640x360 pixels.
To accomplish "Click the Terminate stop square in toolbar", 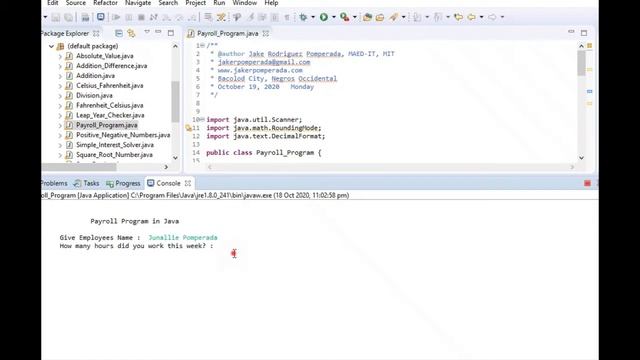I will coord(141,17).
